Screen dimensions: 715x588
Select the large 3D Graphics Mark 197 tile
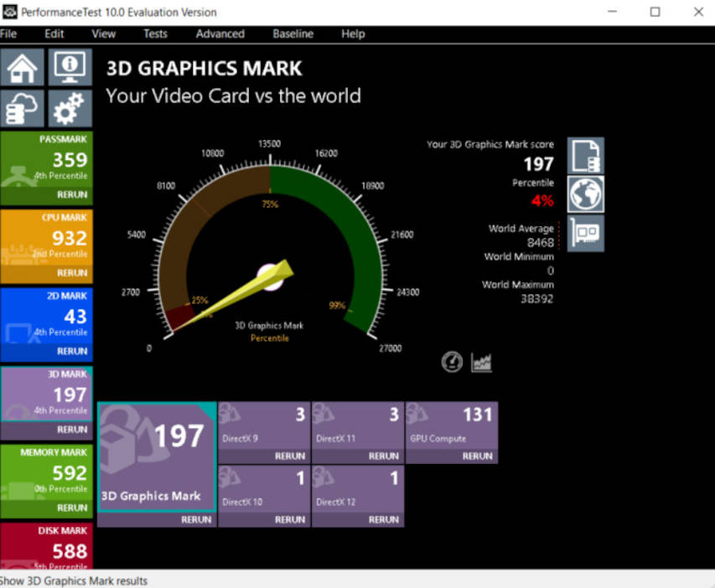157,456
